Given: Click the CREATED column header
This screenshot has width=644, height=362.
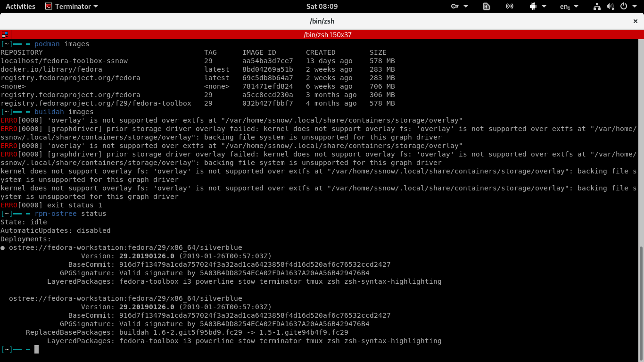Looking at the screenshot, I should (321, 52).
